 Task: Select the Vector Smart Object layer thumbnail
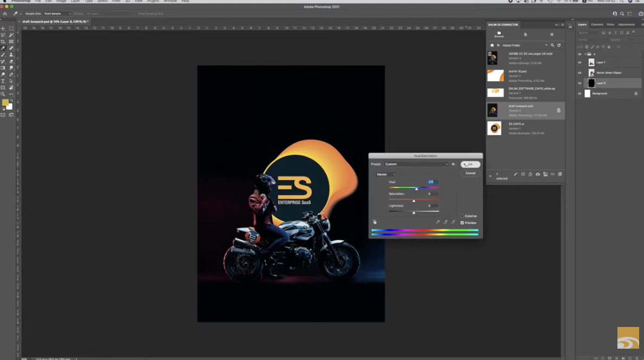pyautogui.click(x=590, y=73)
